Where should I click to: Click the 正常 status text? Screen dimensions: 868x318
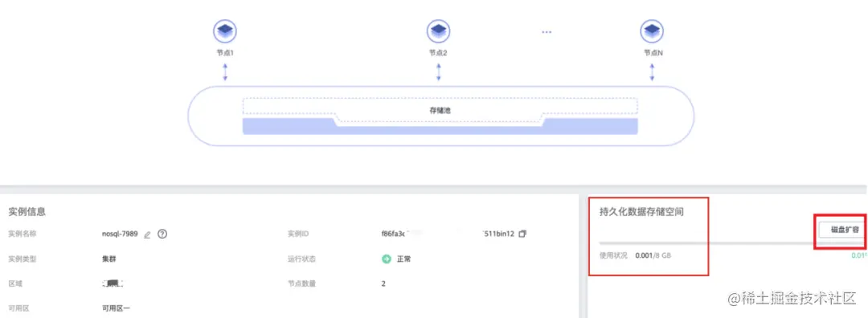tap(404, 259)
